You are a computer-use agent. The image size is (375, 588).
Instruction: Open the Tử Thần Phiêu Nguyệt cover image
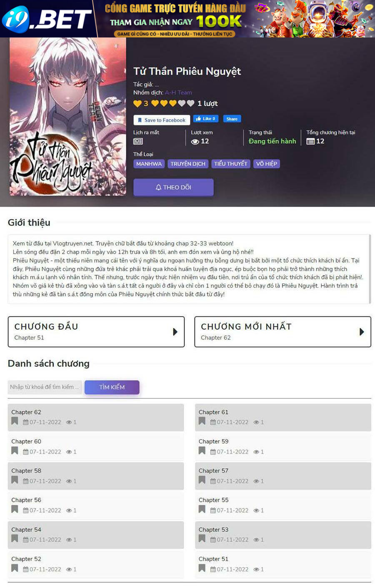point(68,117)
